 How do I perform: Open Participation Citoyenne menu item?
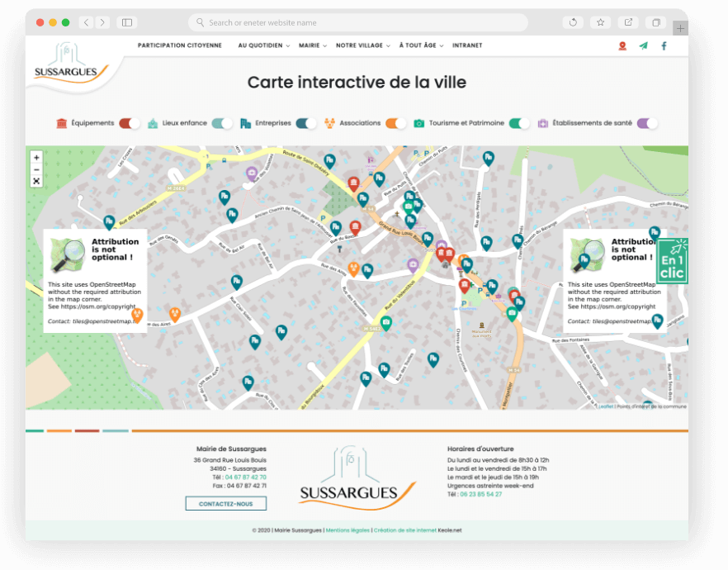click(180, 45)
